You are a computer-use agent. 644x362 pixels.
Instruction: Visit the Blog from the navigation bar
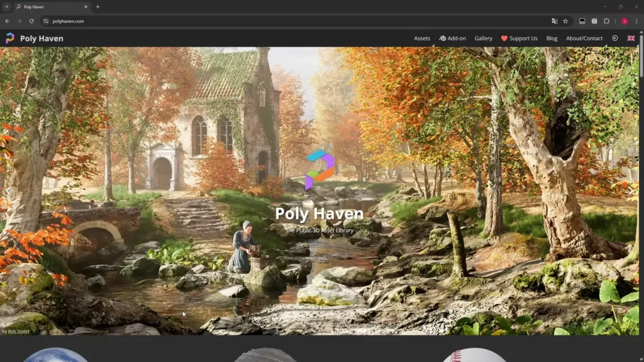coord(552,38)
